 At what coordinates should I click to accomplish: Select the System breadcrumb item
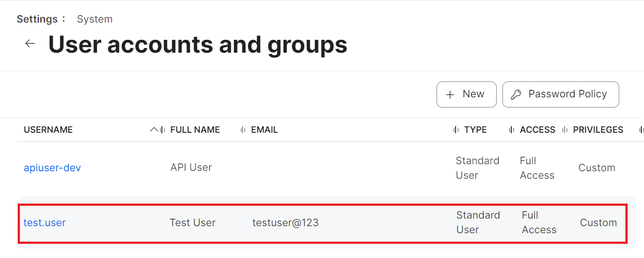(x=95, y=19)
